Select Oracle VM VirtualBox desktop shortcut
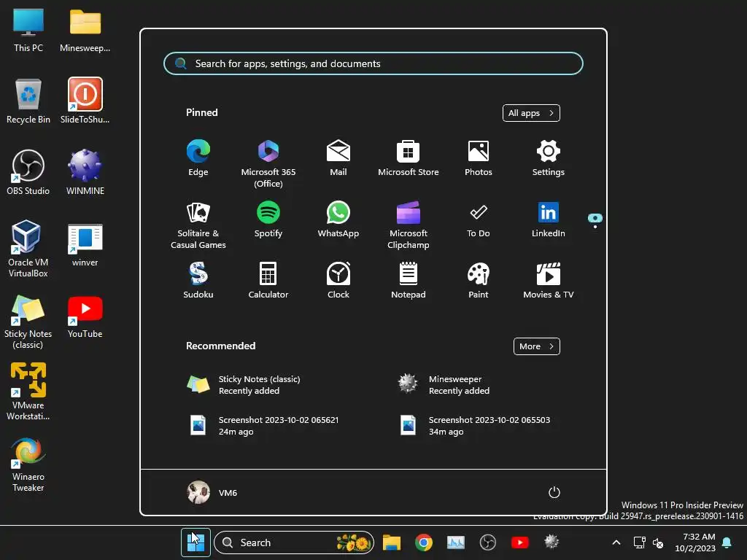747x560 pixels. 28,249
